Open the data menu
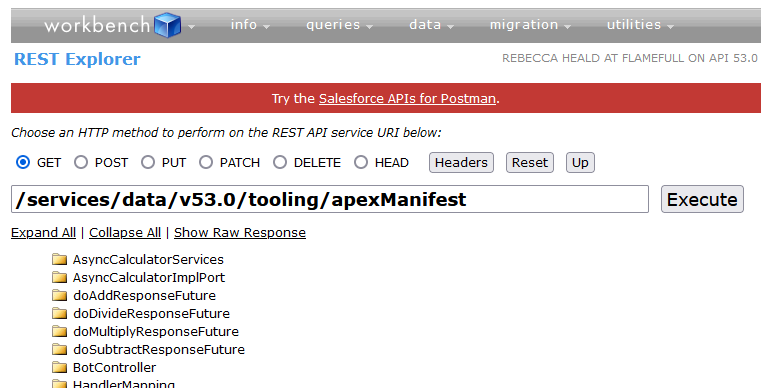 click(431, 24)
